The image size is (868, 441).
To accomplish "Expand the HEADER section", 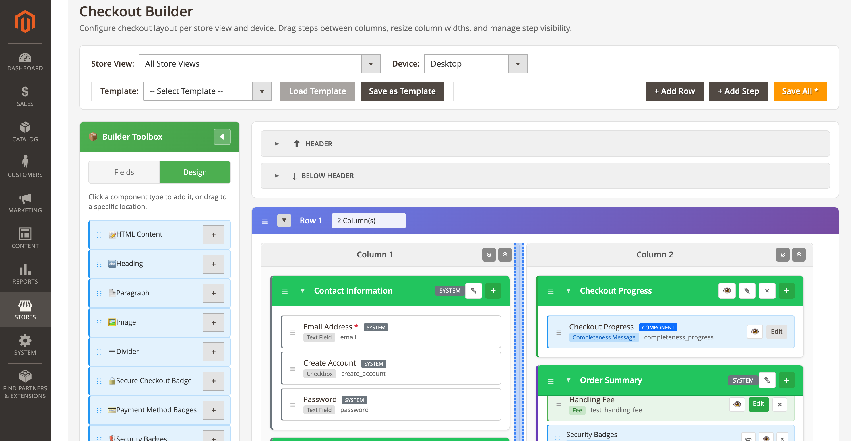I will click(276, 144).
